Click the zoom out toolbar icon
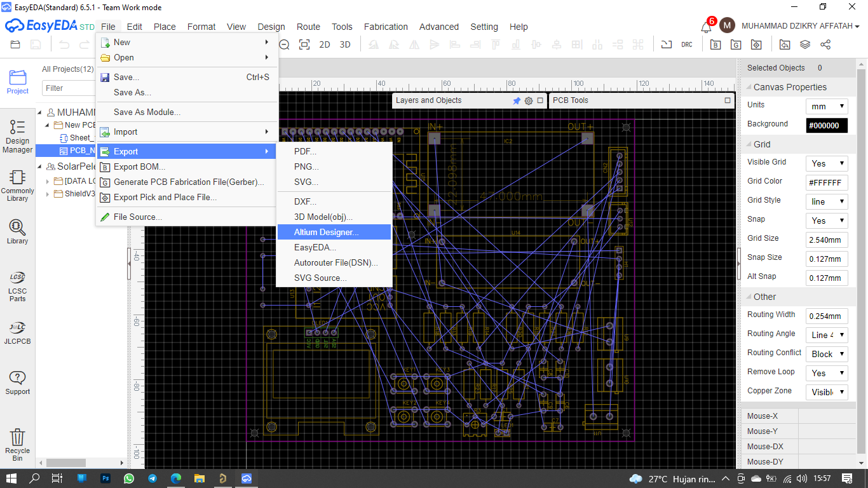 pos(284,44)
